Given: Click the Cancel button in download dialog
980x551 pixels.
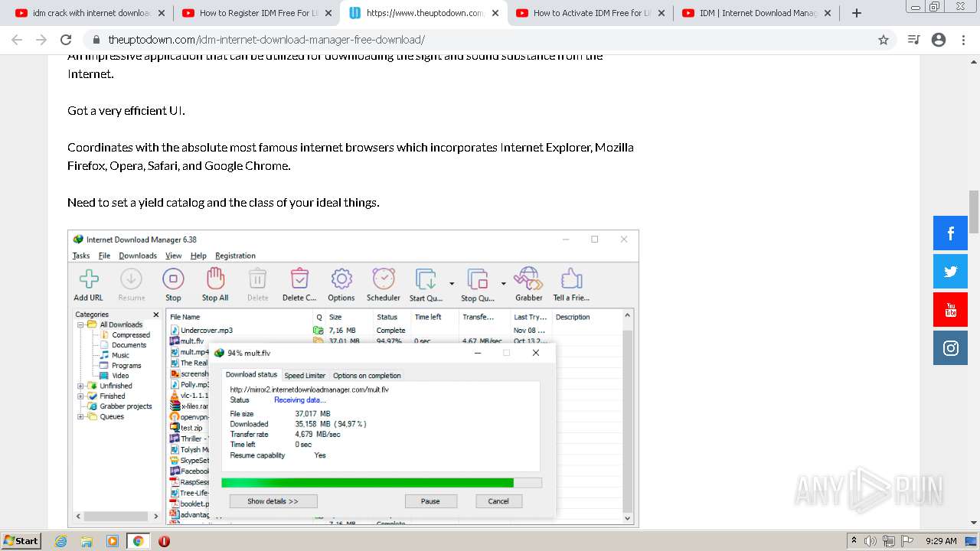Looking at the screenshot, I should [498, 501].
